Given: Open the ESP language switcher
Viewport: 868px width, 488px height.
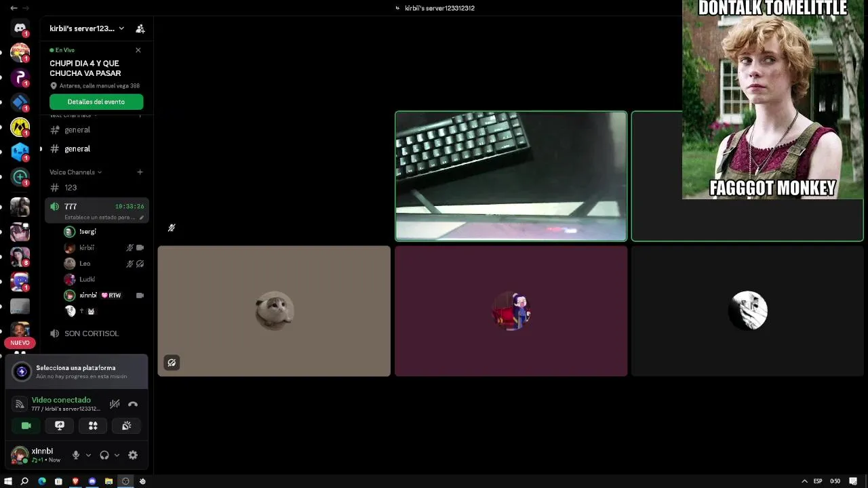Looking at the screenshot, I should click(818, 481).
